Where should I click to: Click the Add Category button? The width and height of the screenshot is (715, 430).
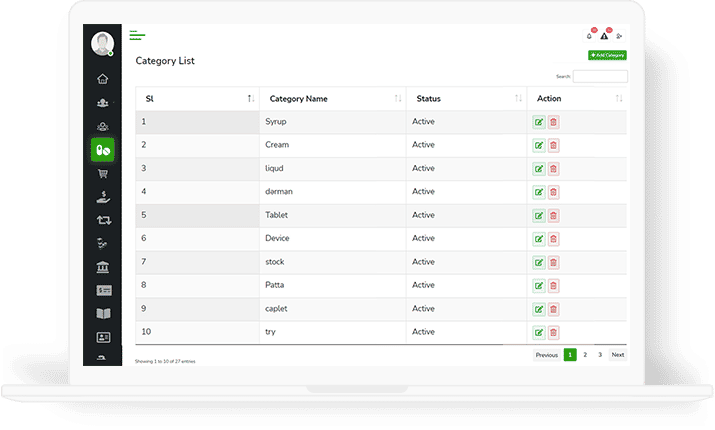[x=607, y=55]
